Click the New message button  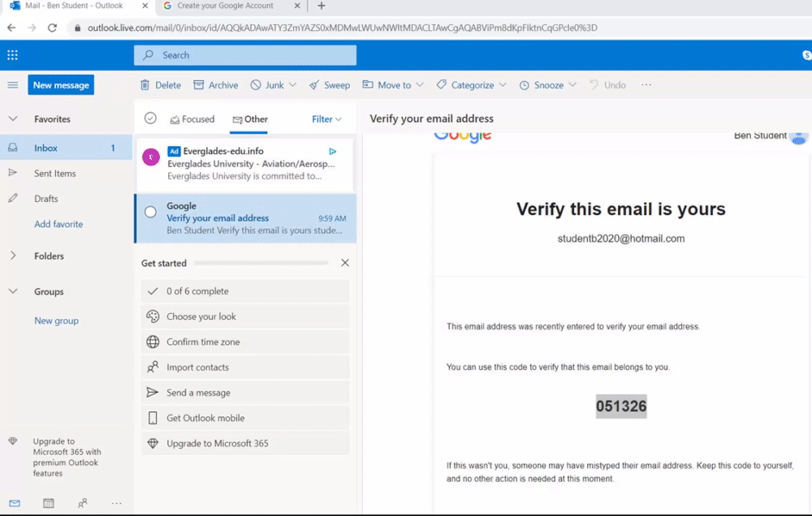[61, 85]
